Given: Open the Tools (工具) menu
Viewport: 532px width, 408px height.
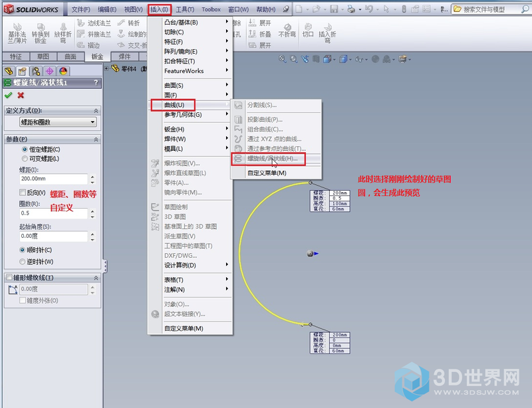Looking at the screenshot, I should pyautogui.click(x=186, y=9).
